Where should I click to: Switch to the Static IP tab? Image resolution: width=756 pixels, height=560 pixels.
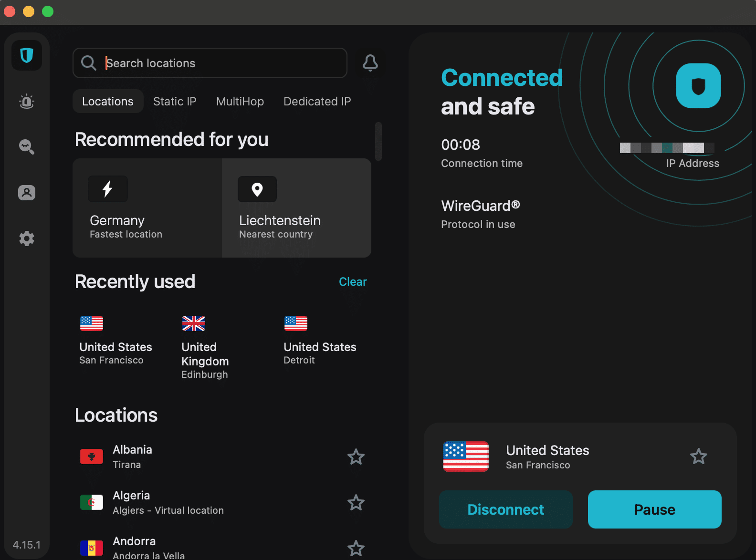click(x=175, y=101)
